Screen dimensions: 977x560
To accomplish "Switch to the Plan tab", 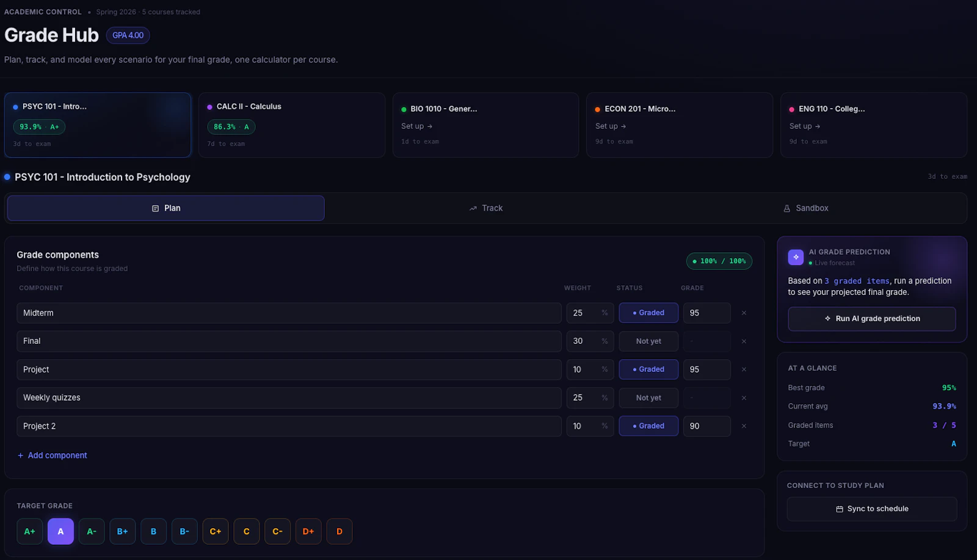I will tap(165, 208).
